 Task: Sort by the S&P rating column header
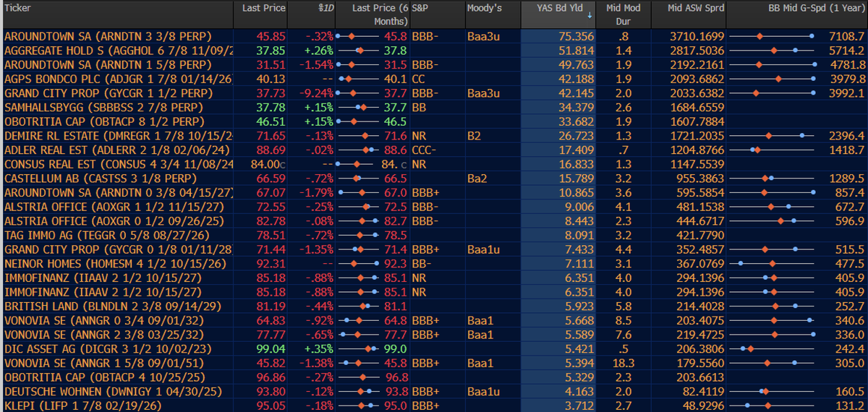pyautogui.click(x=420, y=8)
